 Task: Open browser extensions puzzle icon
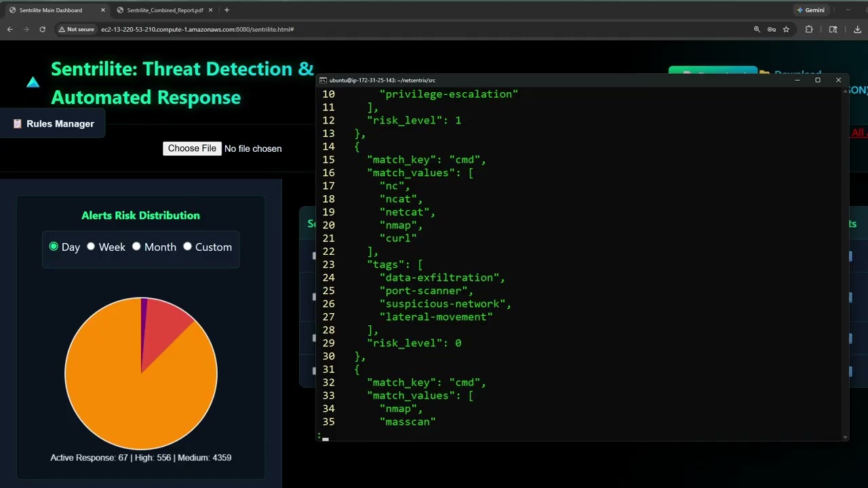tap(809, 29)
